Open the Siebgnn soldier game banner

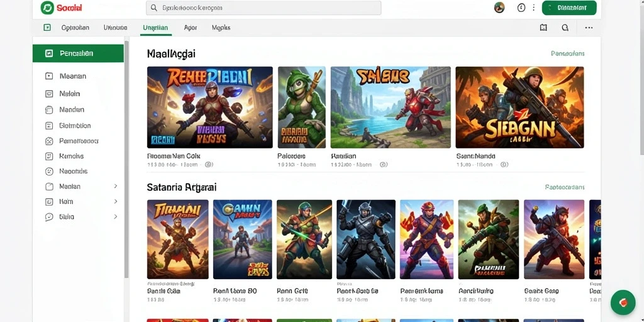click(519, 107)
